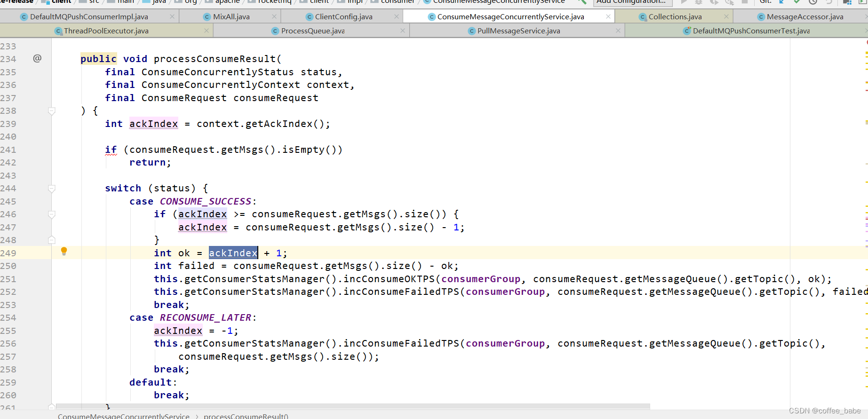The width and height of the screenshot is (868, 419).
Task: Click processConsumeResult method name on line 234
Action: coord(215,59)
